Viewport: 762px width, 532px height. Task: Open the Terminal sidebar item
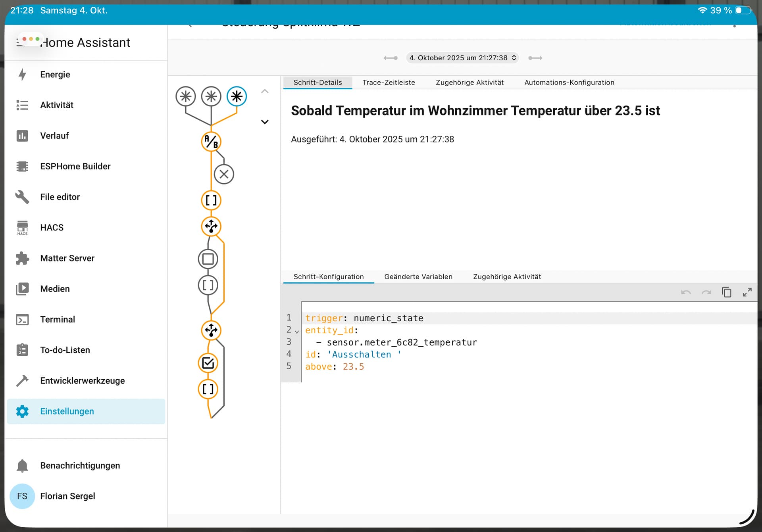point(57,319)
